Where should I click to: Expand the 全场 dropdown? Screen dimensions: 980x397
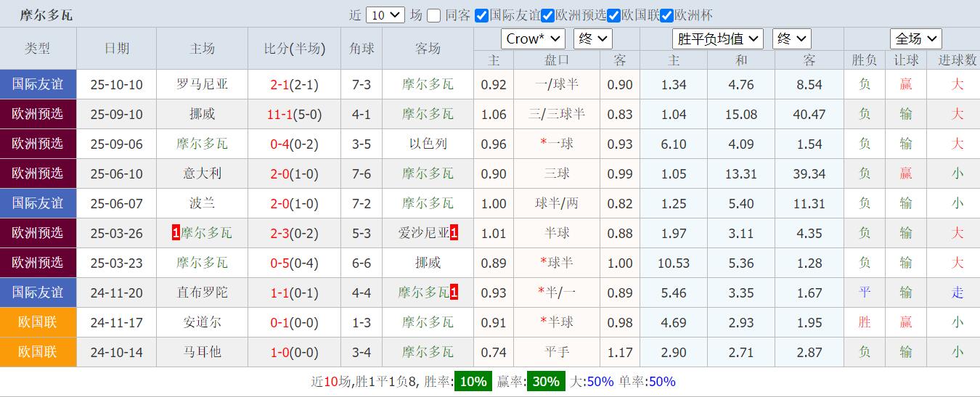click(x=915, y=39)
